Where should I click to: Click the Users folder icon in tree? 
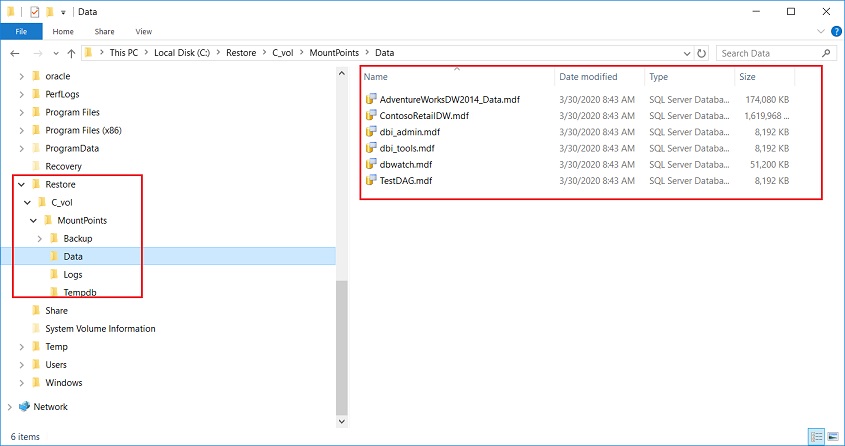36,365
